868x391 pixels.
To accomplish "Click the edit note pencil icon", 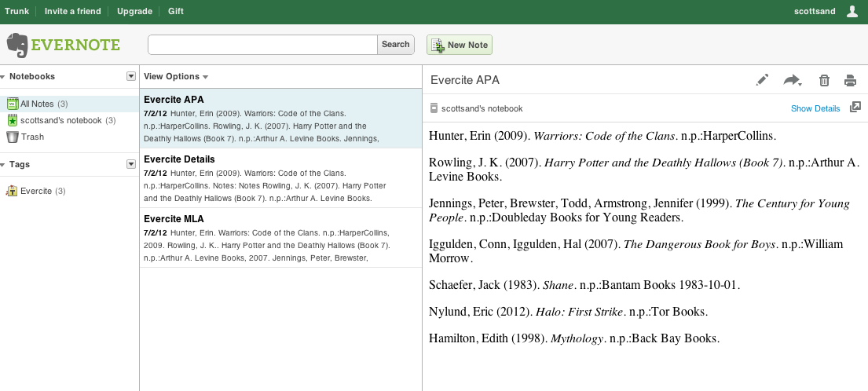I will pos(762,80).
